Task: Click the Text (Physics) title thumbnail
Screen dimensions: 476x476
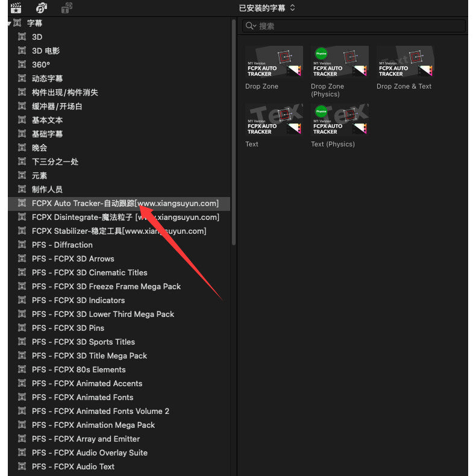Action: 340,119
